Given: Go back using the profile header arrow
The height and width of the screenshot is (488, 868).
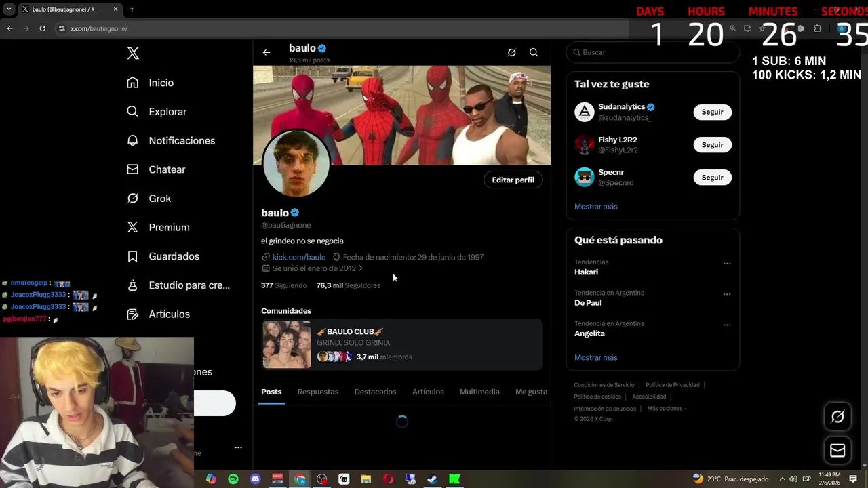Looking at the screenshot, I should click(267, 52).
